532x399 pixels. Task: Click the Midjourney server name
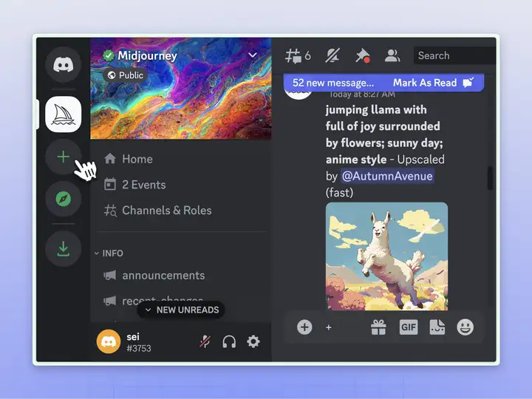(147, 55)
